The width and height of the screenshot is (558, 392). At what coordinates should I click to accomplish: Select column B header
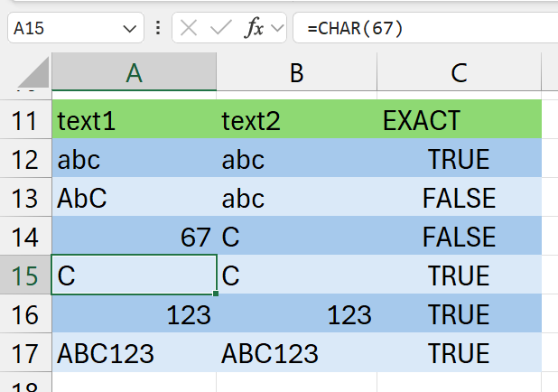click(296, 73)
